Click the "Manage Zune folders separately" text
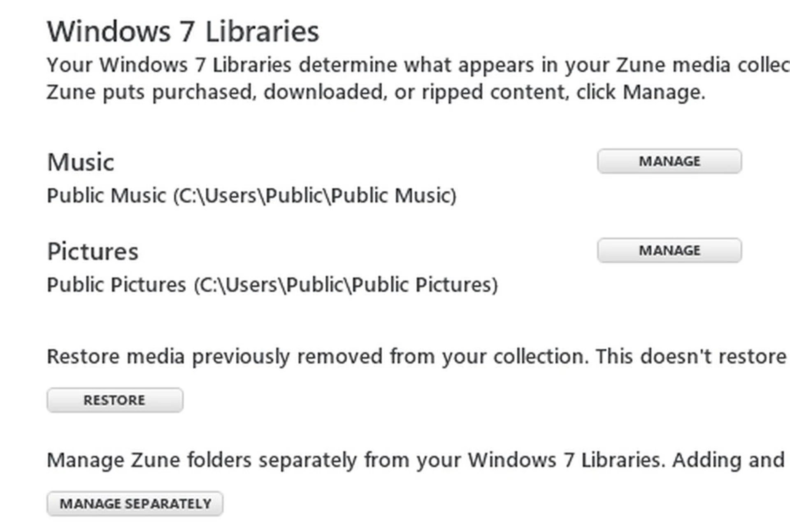The image size is (790, 532). coord(202,460)
